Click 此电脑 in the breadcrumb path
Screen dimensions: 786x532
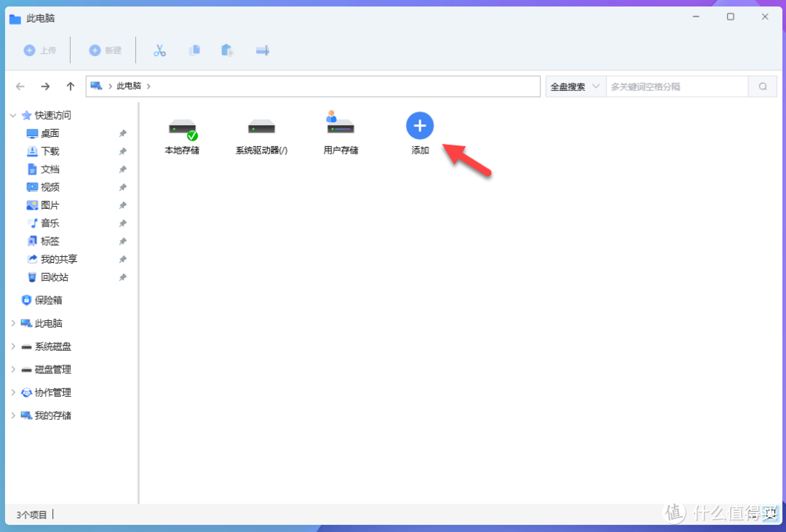130,86
